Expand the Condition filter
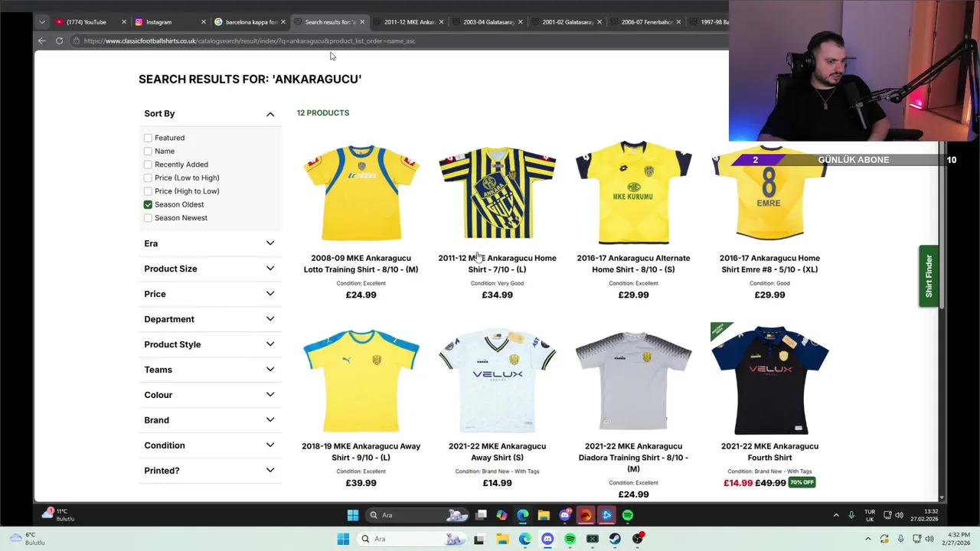The image size is (980, 551). tap(209, 445)
